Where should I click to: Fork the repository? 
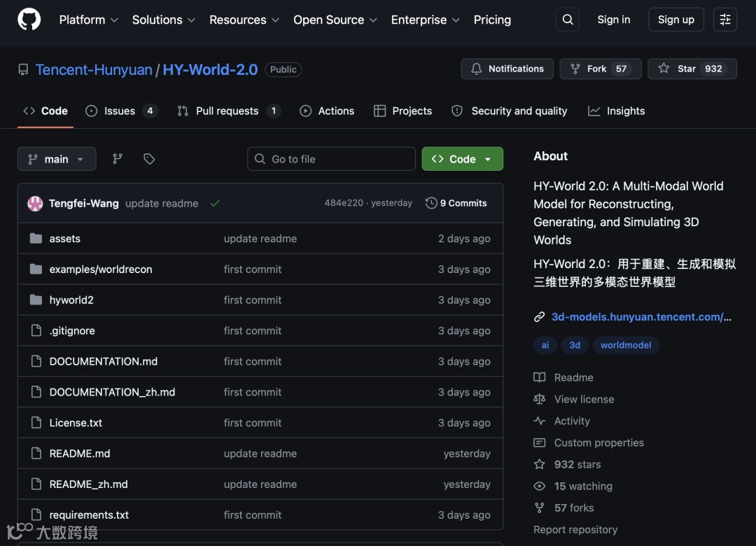pos(601,69)
